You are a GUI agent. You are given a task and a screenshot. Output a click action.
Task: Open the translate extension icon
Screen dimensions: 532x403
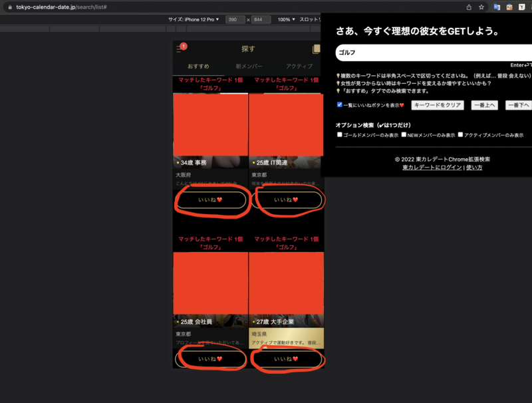coord(497,7)
